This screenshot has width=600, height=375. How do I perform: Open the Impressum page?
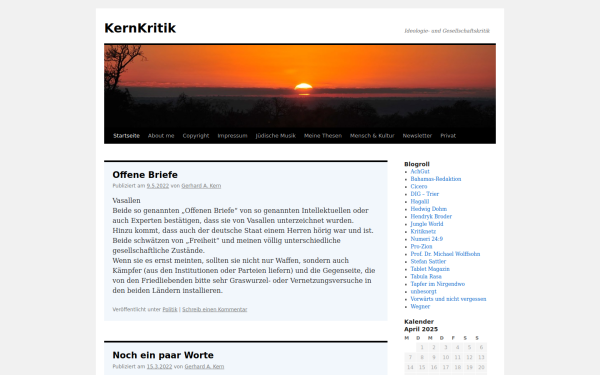point(232,135)
